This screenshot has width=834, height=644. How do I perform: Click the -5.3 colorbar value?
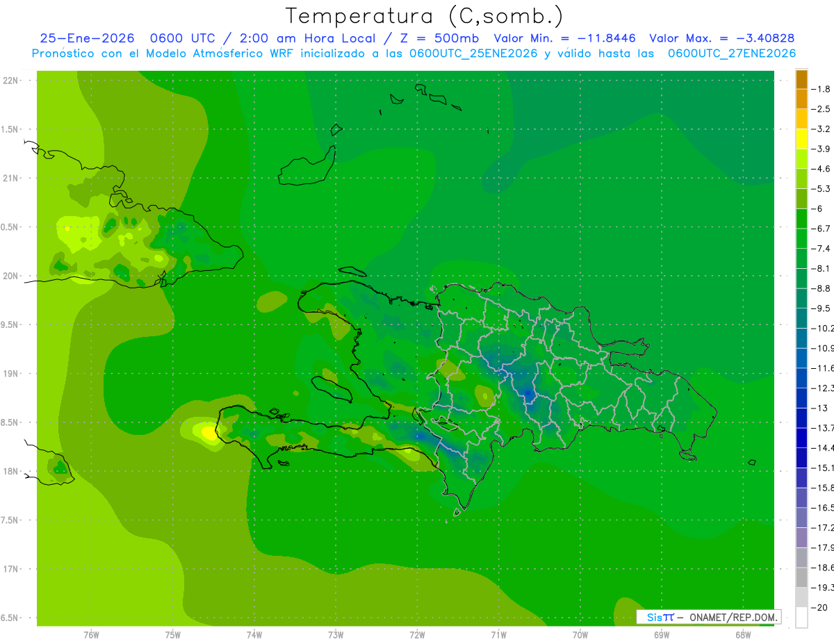point(821,189)
